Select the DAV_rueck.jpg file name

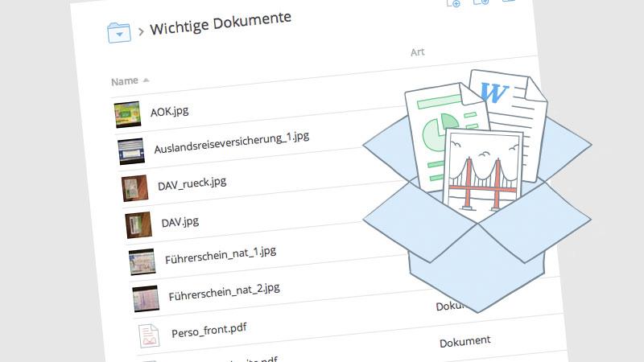[x=192, y=183]
